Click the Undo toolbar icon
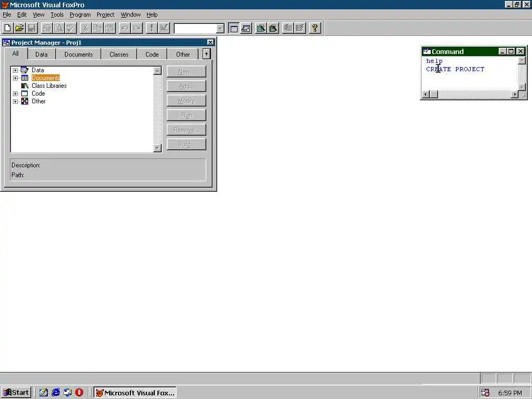Viewport: 532px width, 399px height. tap(125, 28)
